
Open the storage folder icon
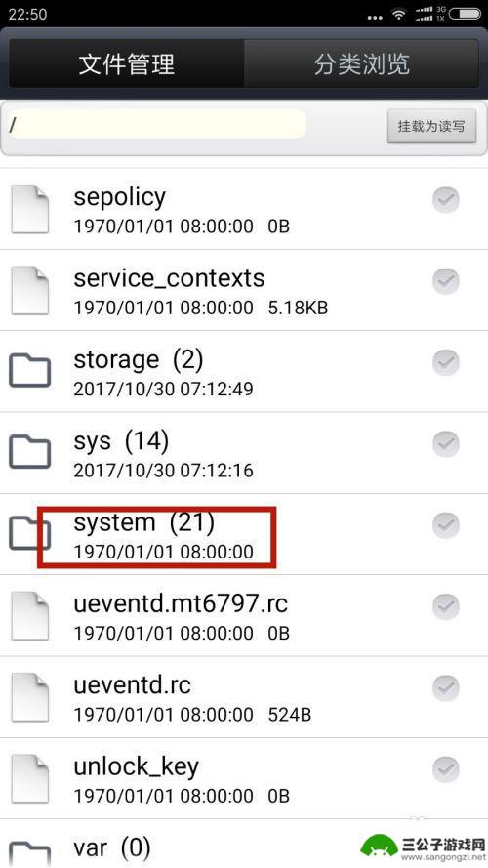click(30, 371)
